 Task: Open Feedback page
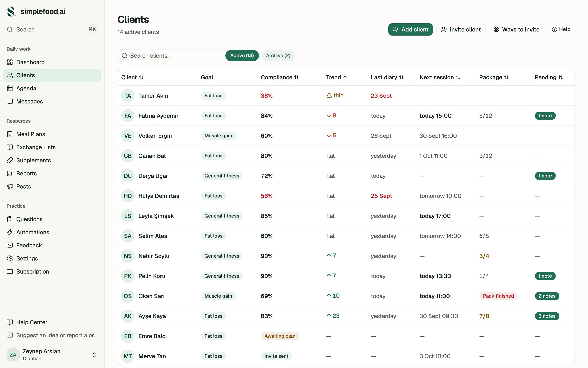pyautogui.click(x=52, y=246)
